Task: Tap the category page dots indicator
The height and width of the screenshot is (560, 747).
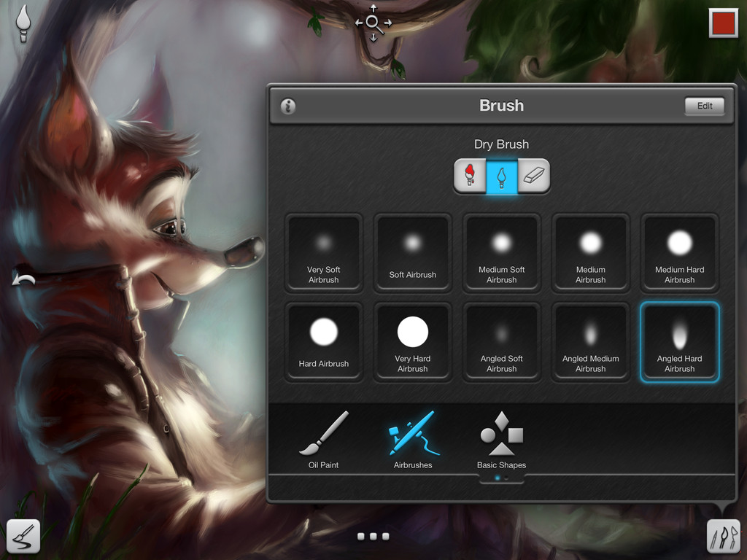Action: [x=502, y=478]
